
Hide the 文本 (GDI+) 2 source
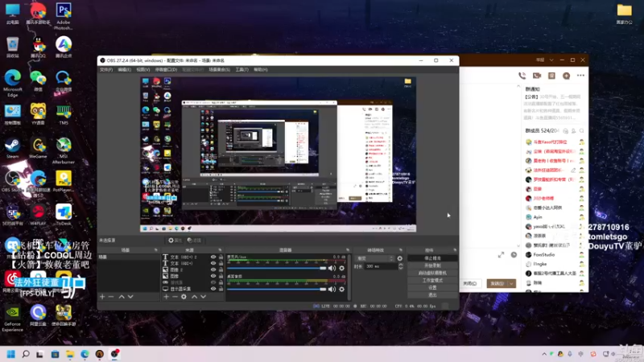click(x=213, y=257)
